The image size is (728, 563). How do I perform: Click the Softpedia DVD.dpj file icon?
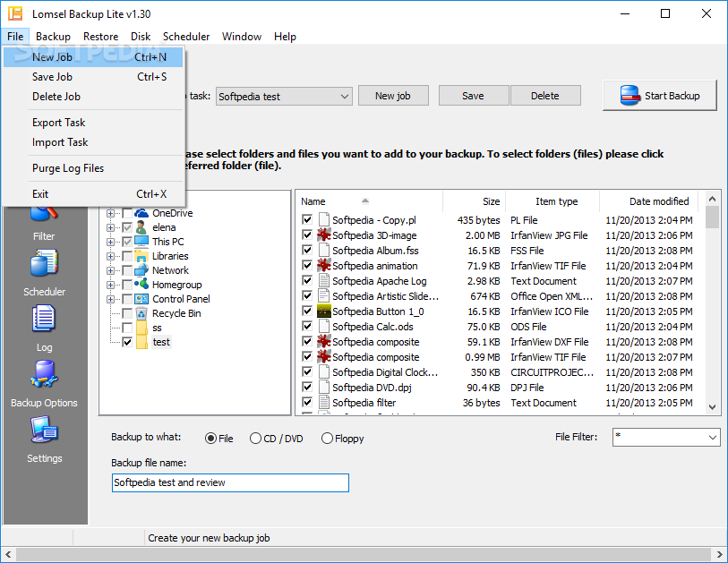coord(323,388)
